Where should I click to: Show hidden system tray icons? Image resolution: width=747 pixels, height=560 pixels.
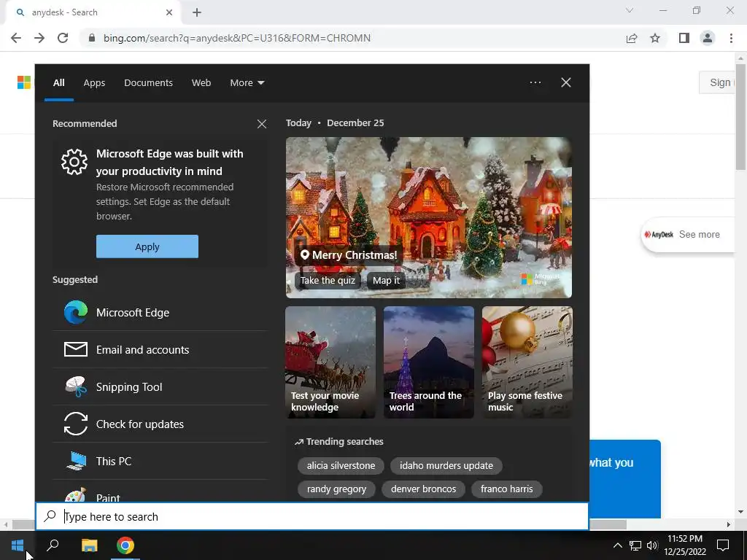pyautogui.click(x=617, y=545)
